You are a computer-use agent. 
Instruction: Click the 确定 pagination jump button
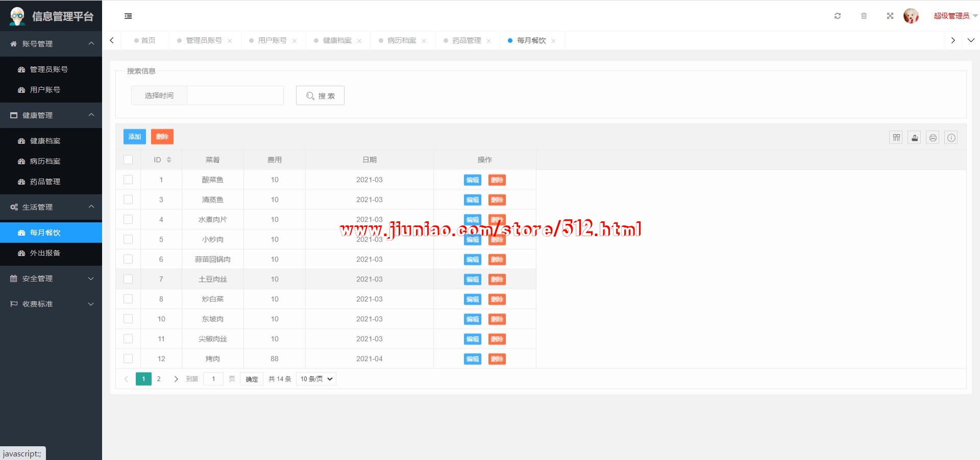(x=252, y=379)
